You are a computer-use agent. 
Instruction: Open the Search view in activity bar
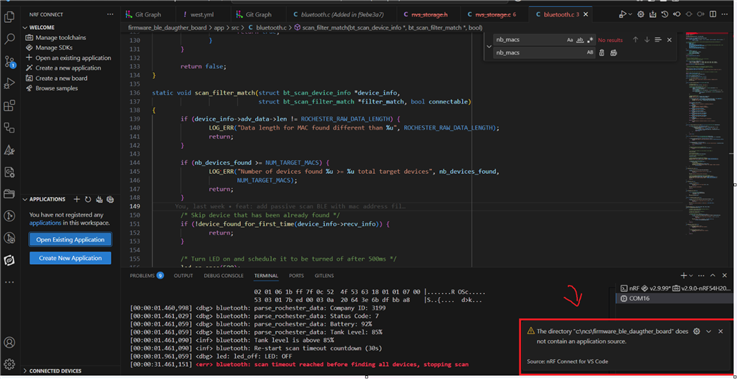point(9,39)
